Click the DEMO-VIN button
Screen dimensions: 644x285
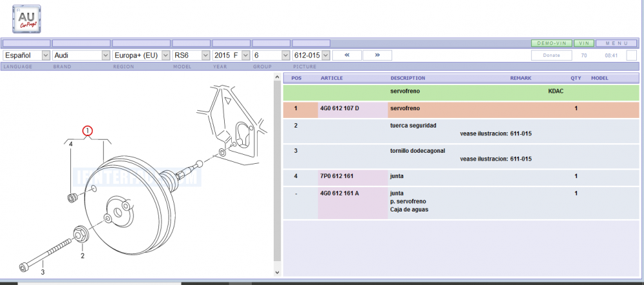coord(552,43)
